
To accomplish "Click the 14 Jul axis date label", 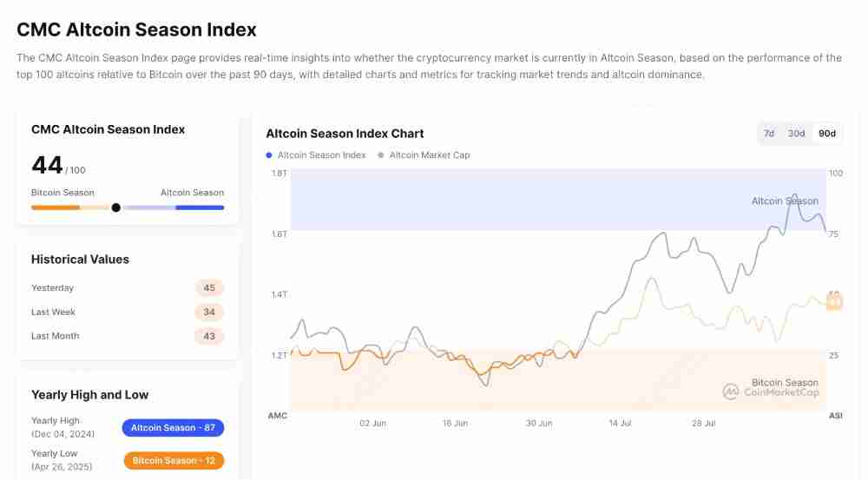I will tap(620, 424).
